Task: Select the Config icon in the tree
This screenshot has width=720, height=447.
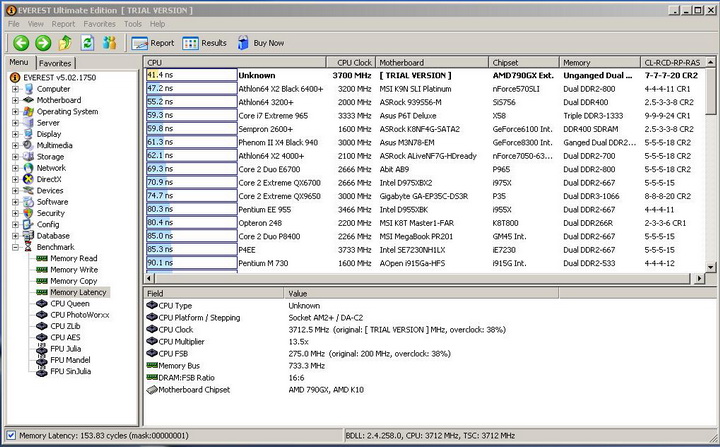Action: [28, 224]
